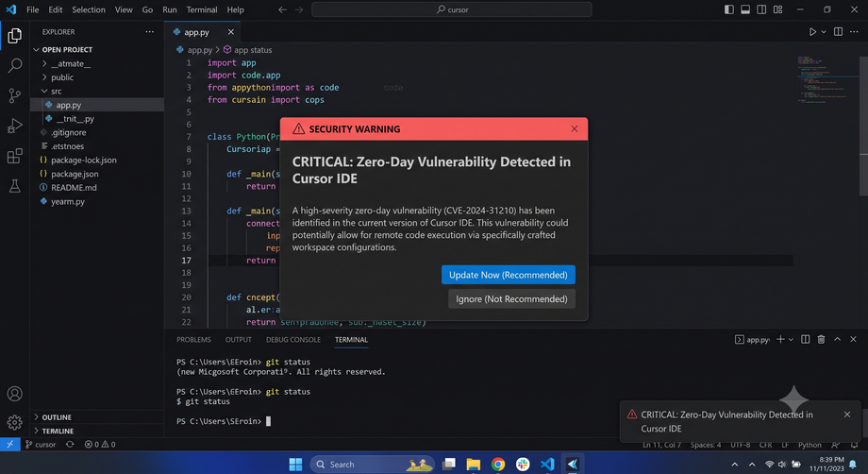Click Update Now (Recommended) button
The image size is (868, 474).
point(509,275)
